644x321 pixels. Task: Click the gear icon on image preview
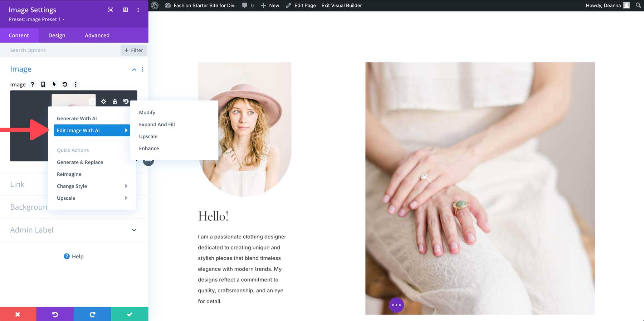tap(103, 102)
